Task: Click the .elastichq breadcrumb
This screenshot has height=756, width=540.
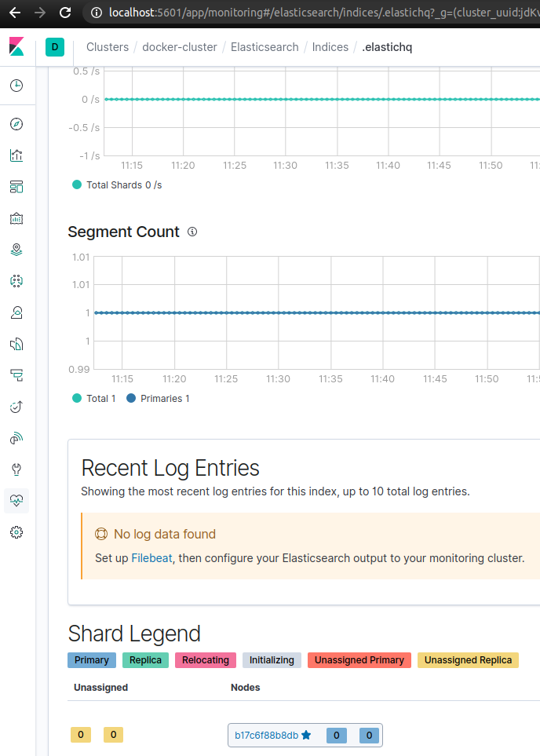Action: [x=387, y=47]
